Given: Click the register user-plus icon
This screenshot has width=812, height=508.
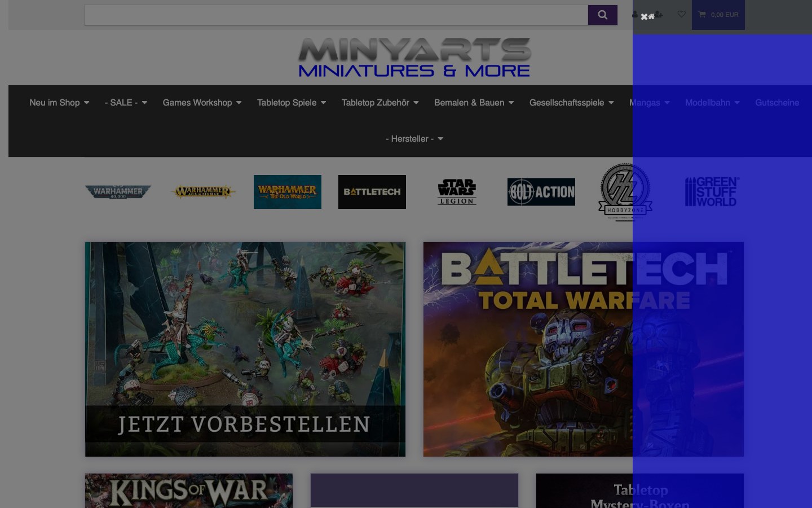Looking at the screenshot, I should (659, 14).
